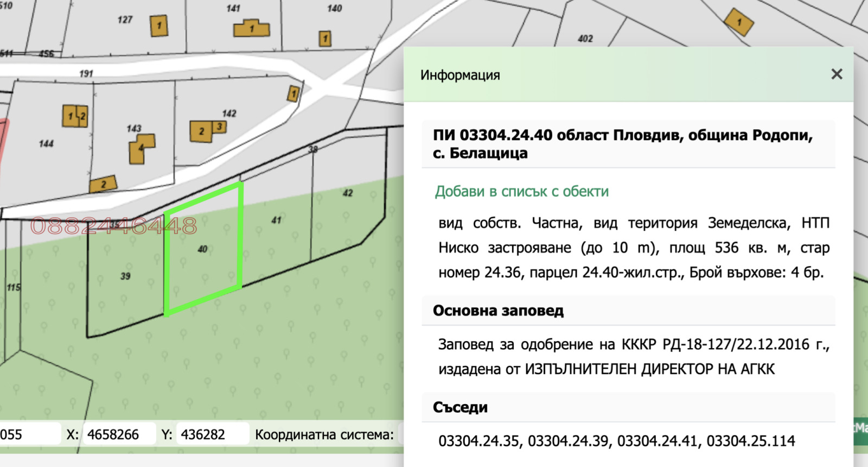This screenshot has height=467, width=868.
Task: Click parcel 144 label on the map
Action: pos(46,144)
